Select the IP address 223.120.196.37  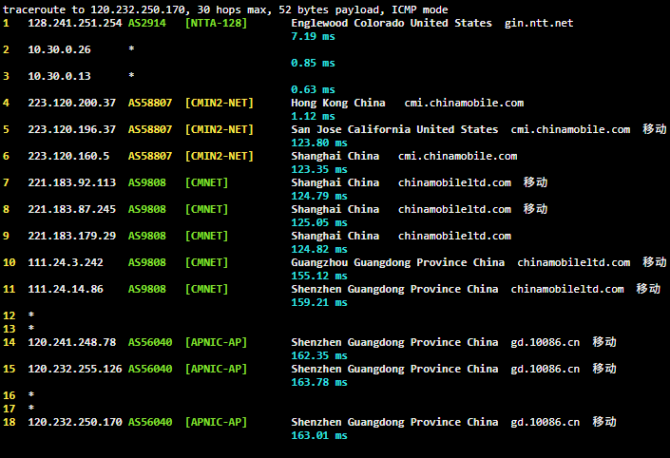(71, 129)
